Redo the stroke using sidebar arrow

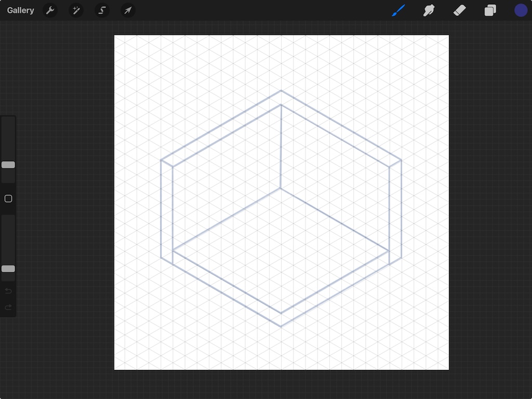[x=8, y=307]
